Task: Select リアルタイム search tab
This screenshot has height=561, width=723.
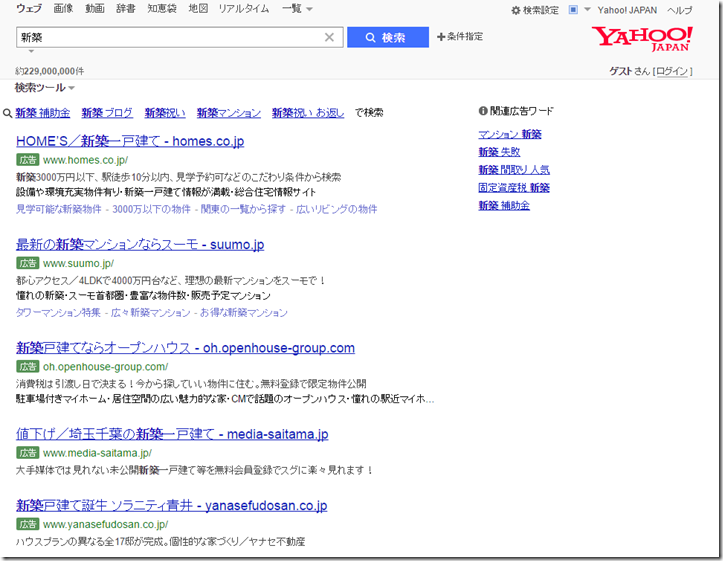Action: click(243, 8)
